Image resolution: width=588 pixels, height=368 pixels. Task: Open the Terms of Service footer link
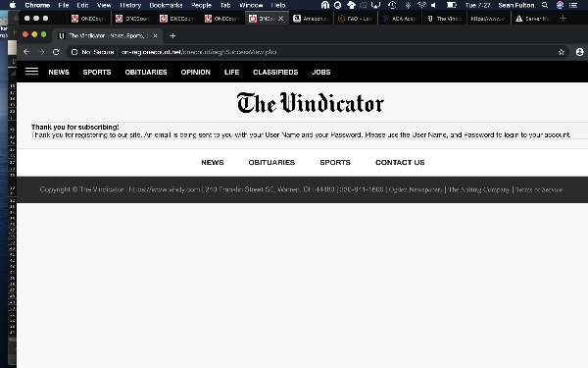click(x=538, y=189)
